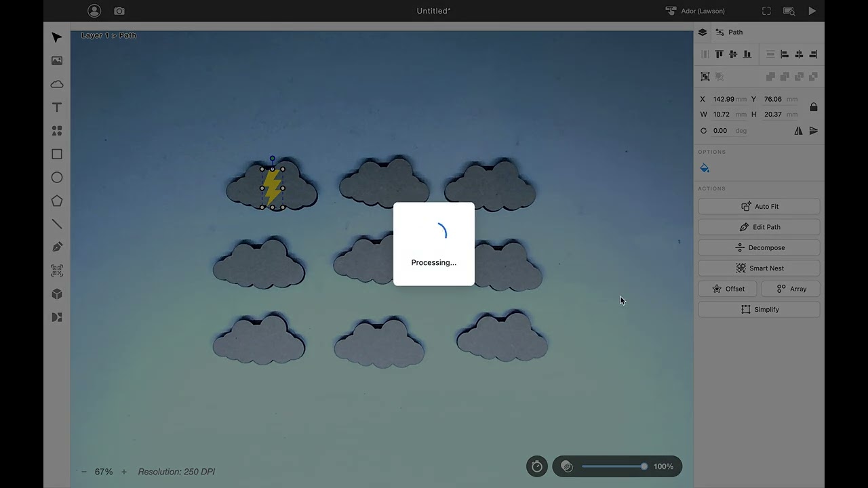
Task: Click the Layer 1 > Path breadcrumb
Action: (108, 35)
